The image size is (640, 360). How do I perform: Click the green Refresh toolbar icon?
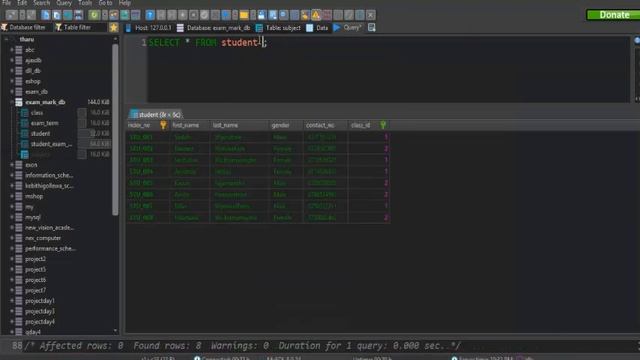[94, 15]
